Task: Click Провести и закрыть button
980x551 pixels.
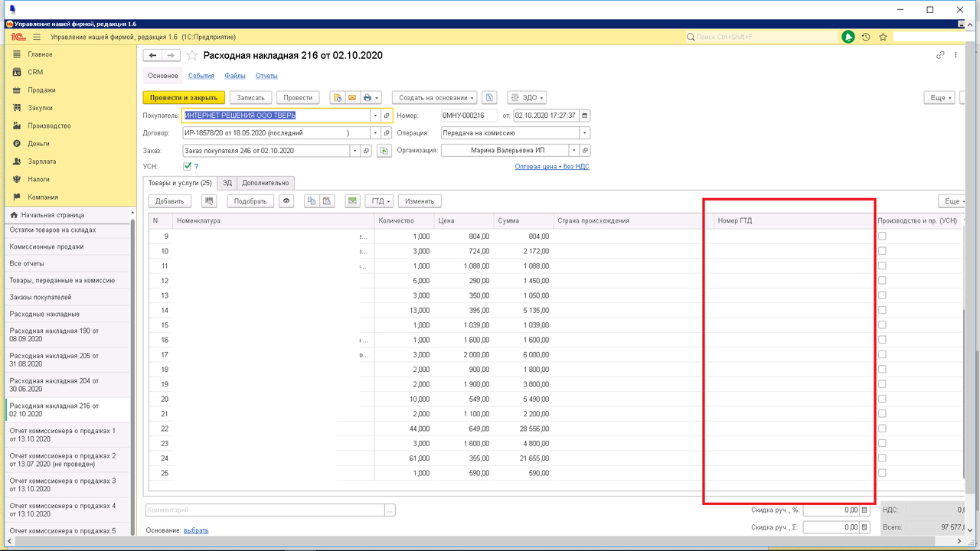Action: click(x=185, y=97)
